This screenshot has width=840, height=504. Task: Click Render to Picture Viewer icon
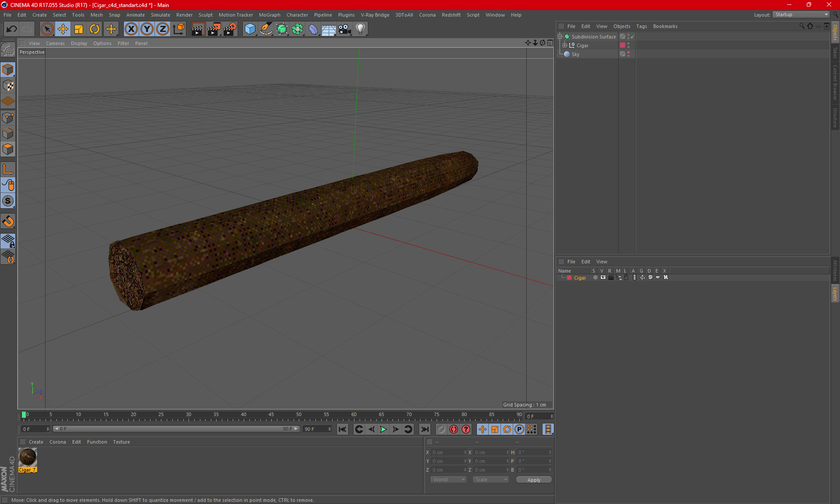click(214, 29)
